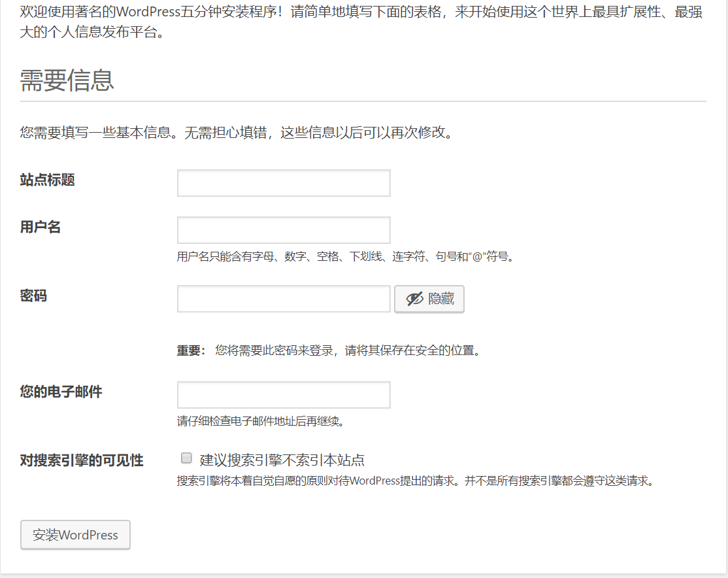Click the 安装WordPress button
Image resolution: width=728 pixels, height=578 pixels.
click(75, 535)
